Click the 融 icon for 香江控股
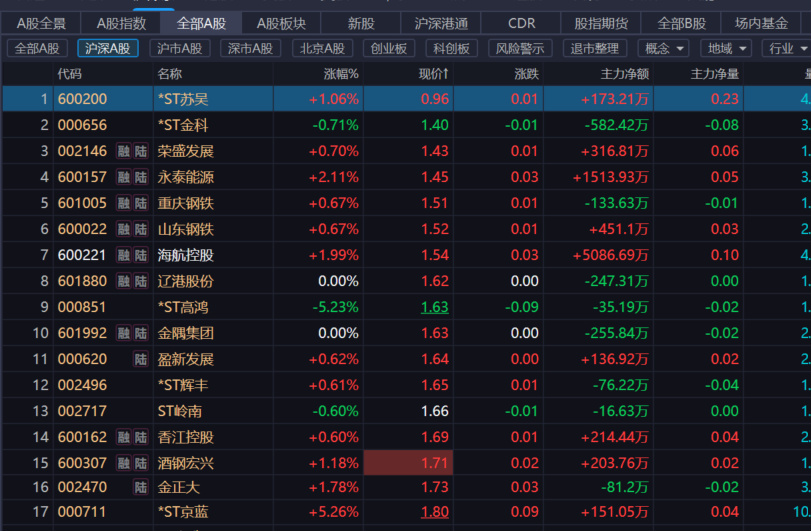The image size is (811, 531). [x=124, y=437]
